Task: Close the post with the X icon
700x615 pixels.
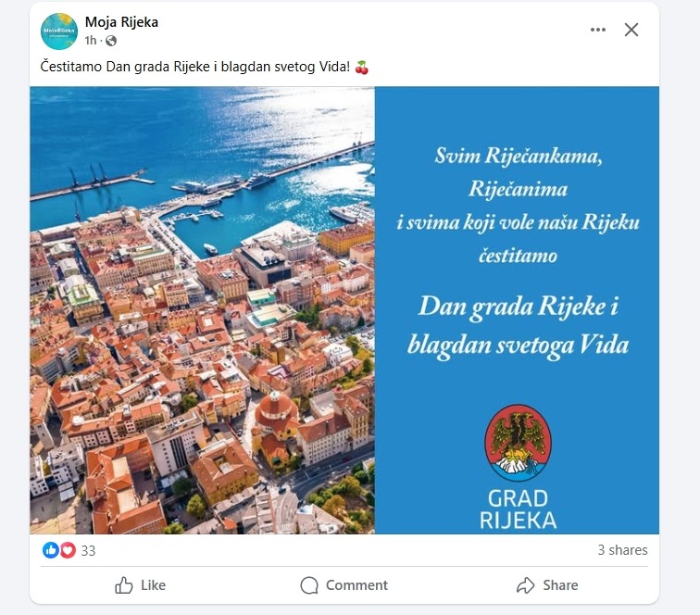Action: pyautogui.click(x=631, y=30)
